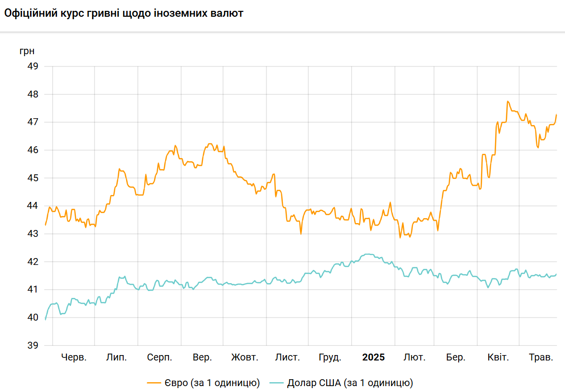Select the Бер. axis label
565x392 pixels.
tap(456, 358)
